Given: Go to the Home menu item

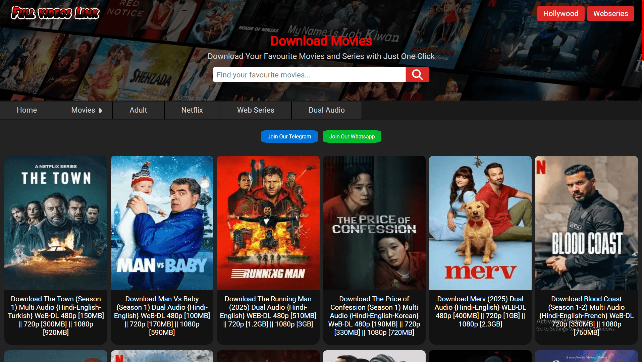Looking at the screenshot, I should coord(27,110).
